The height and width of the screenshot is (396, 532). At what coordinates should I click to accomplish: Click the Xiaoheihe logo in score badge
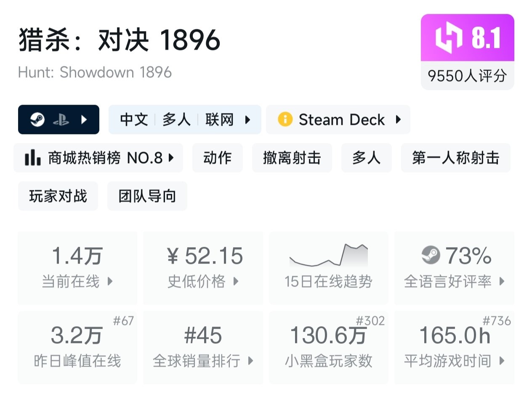coord(449,38)
